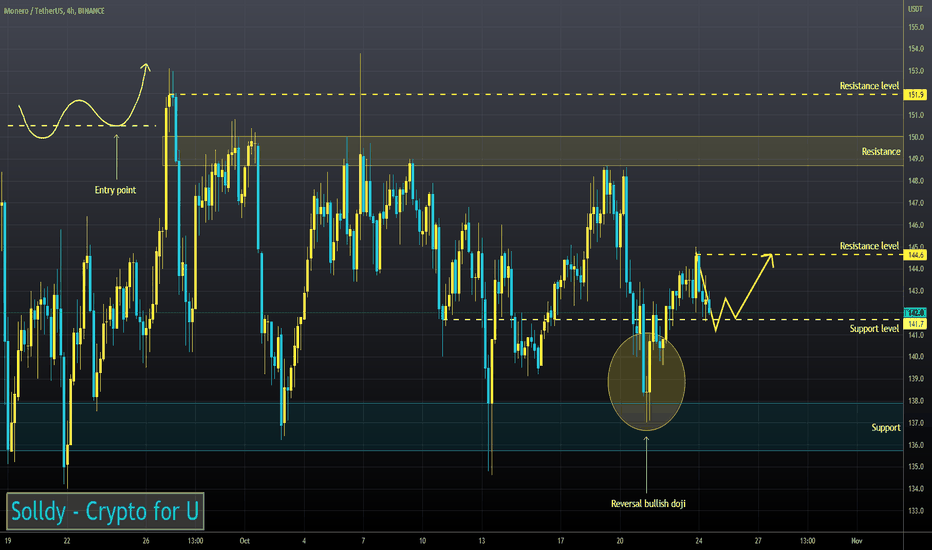This screenshot has height=550, width=932.
Task: Click the 148.0 price axis tick
Action: click(916, 181)
